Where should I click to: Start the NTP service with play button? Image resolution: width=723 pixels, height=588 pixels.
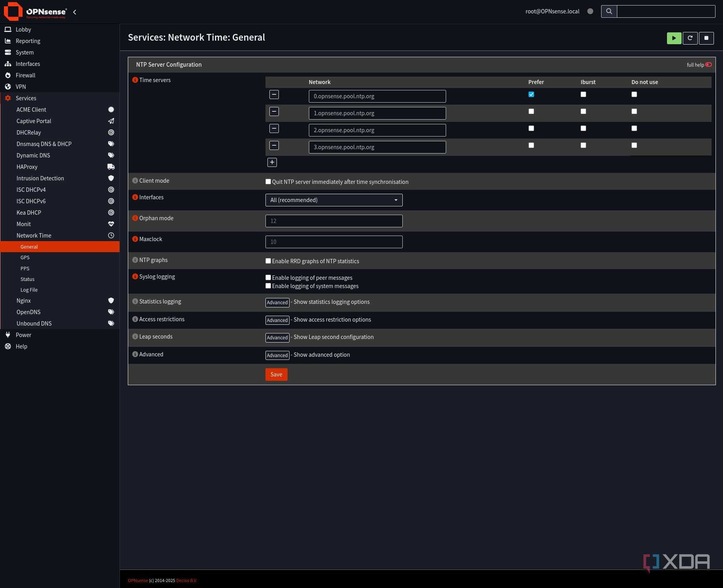tap(674, 38)
